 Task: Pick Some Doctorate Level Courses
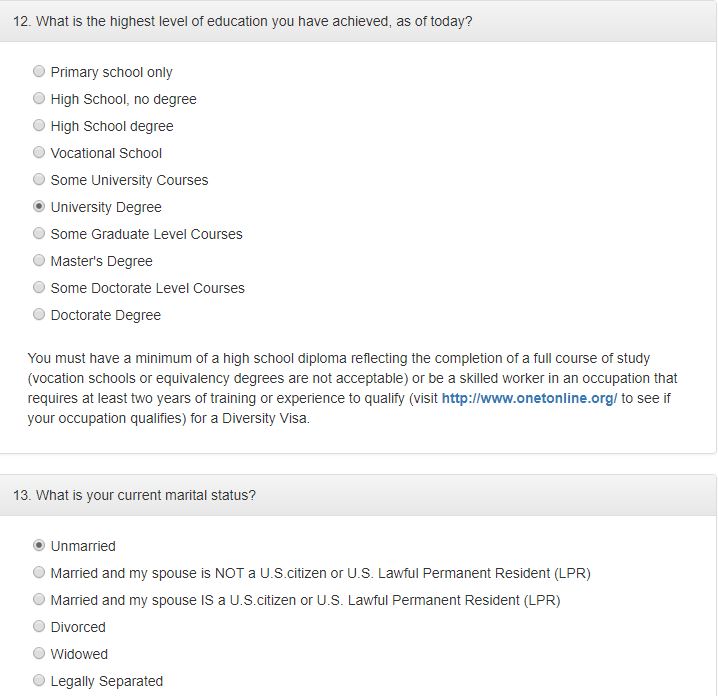39,288
